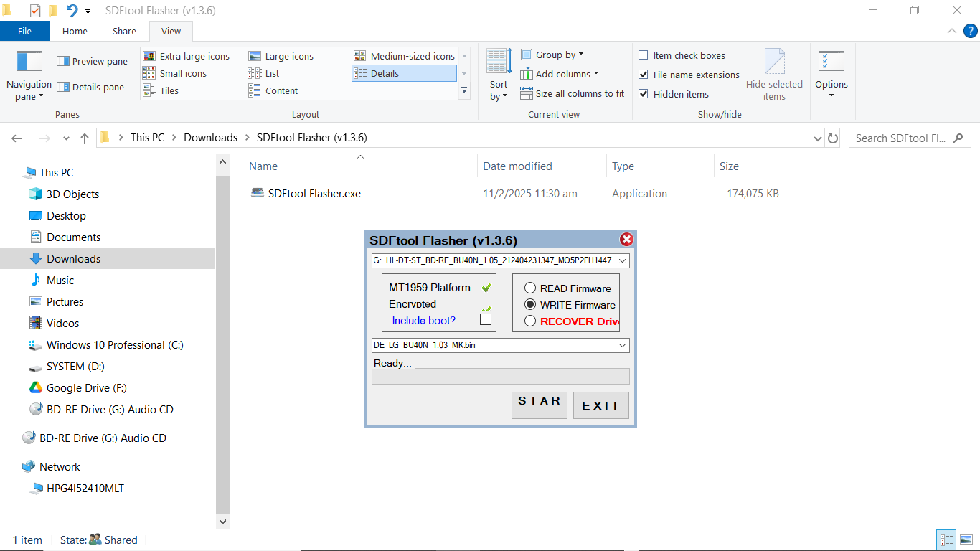Close SDFtool Flasher with red X icon
The height and width of the screenshot is (551, 980).
click(x=626, y=240)
